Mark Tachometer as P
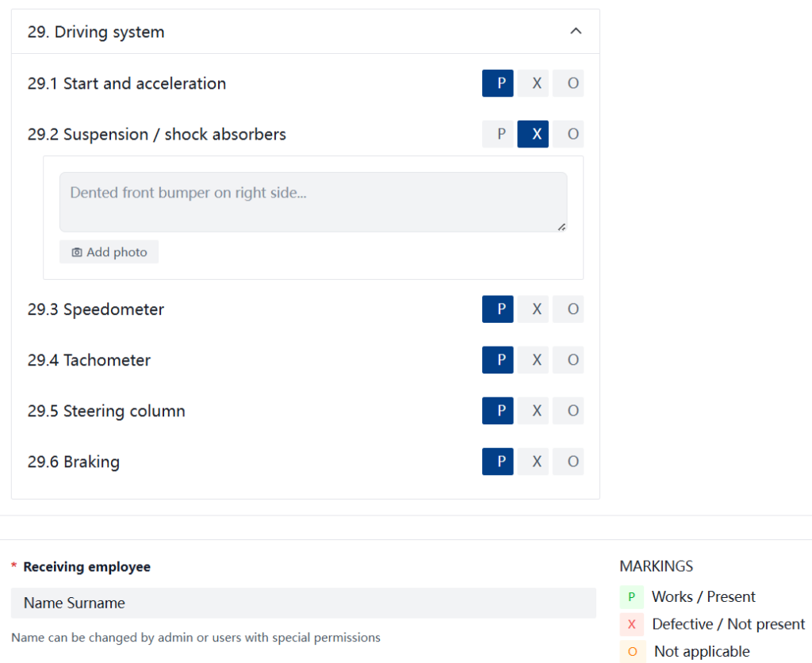 coord(498,359)
